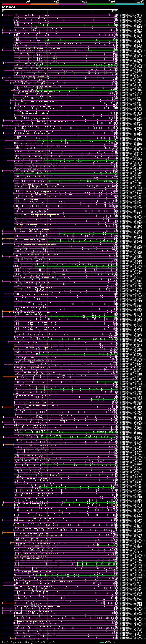Click the green ~80% identity legend bar
Image resolution: width=146 pixels, height=644 pixels.
click(101, 4)
